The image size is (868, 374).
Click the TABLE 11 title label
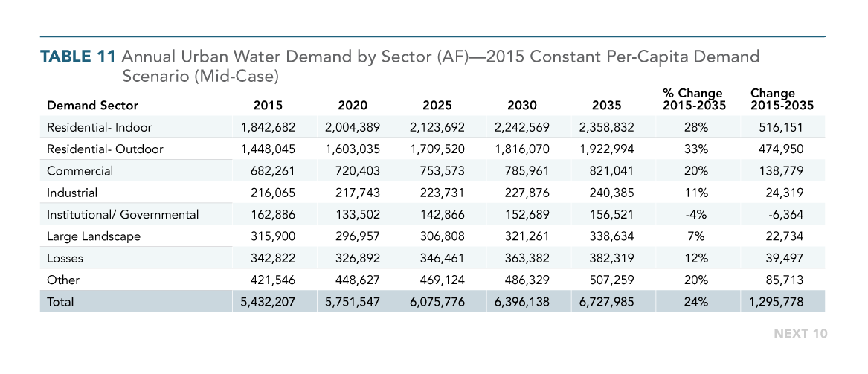77,57
